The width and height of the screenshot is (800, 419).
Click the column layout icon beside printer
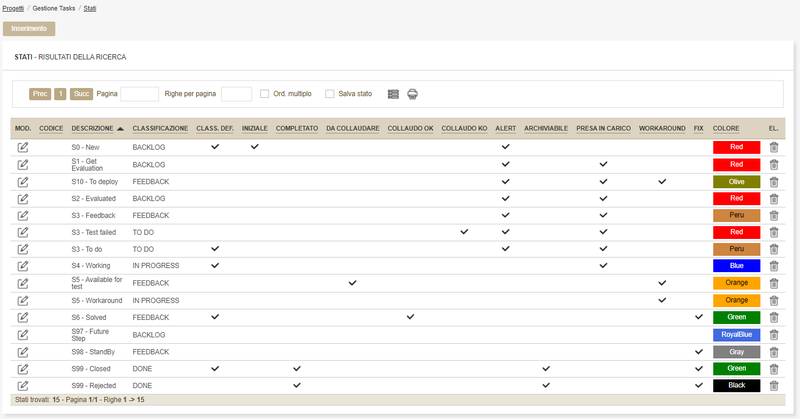coord(393,94)
